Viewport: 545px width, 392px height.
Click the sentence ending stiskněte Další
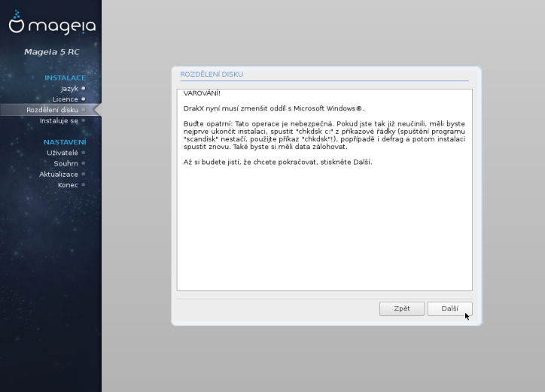278,163
